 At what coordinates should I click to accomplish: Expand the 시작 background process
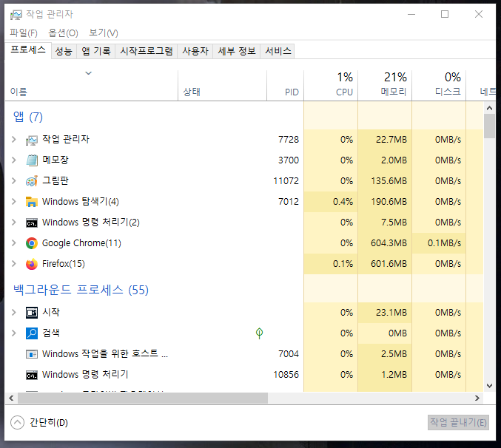14,313
